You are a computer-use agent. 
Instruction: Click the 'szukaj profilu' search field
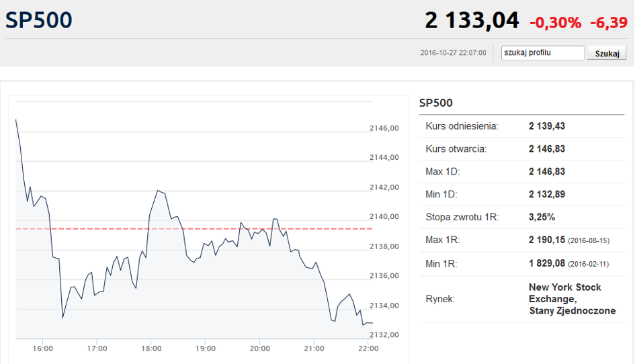click(x=542, y=52)
